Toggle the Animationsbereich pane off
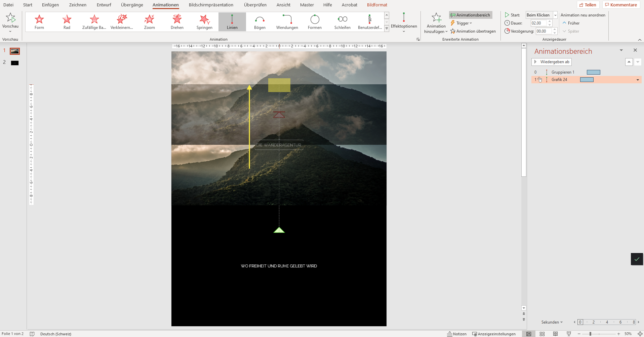This screenshot has width=644, height=337. [470, 15]
